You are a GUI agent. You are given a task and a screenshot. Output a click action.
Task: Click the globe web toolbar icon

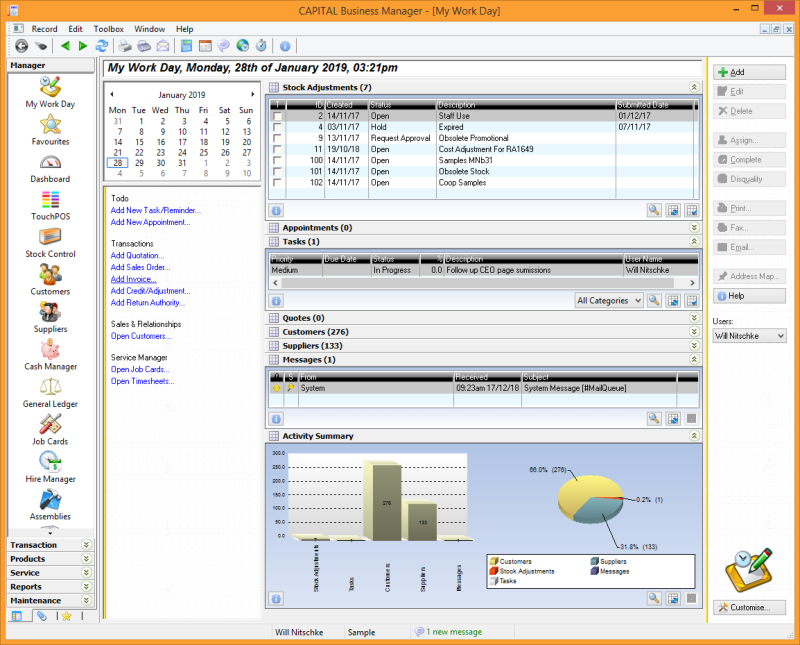(242, 46)
